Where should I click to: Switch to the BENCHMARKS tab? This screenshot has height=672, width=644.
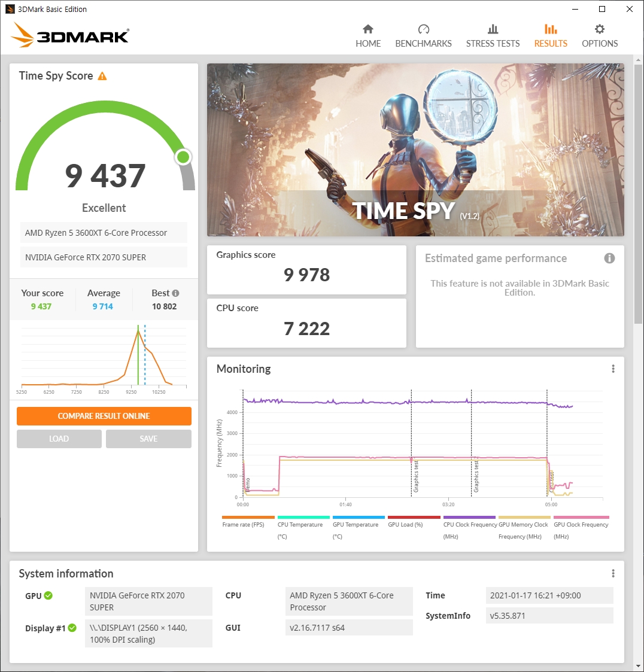pos(423,36)
